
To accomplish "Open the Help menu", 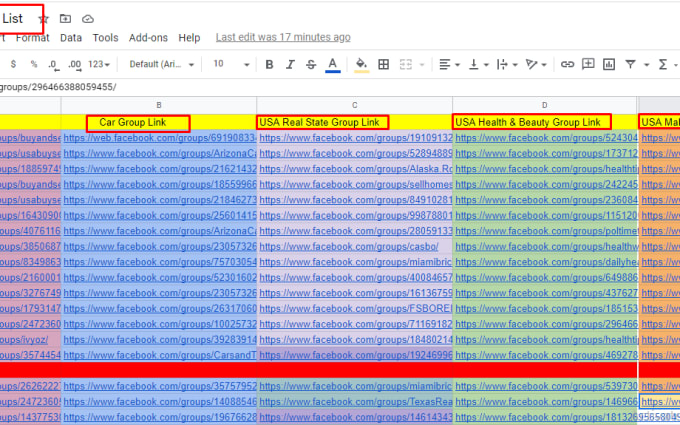I will pos(189,38).
